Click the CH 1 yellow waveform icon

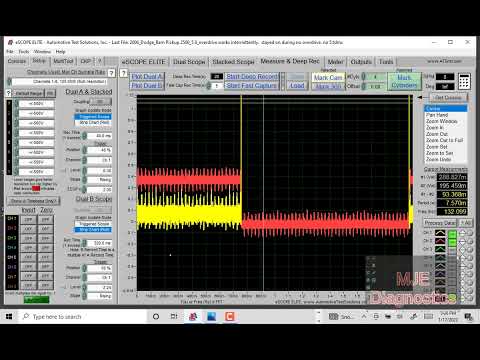point(440,233)
